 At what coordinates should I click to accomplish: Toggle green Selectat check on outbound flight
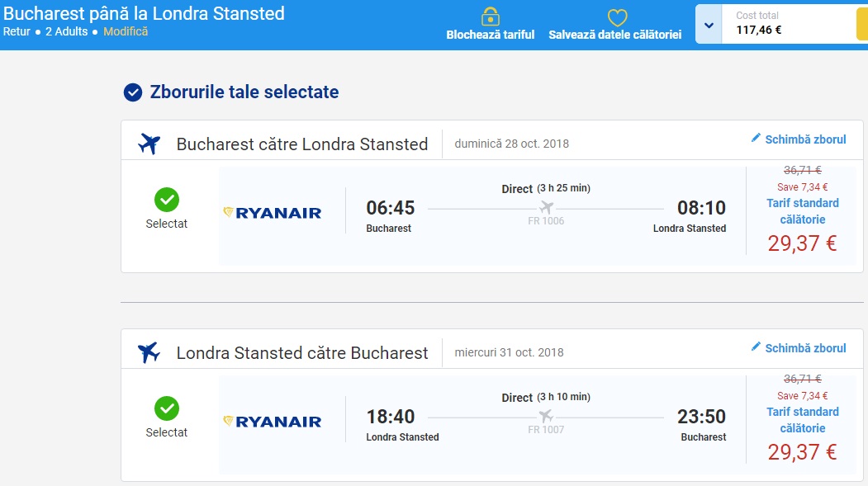167,200
